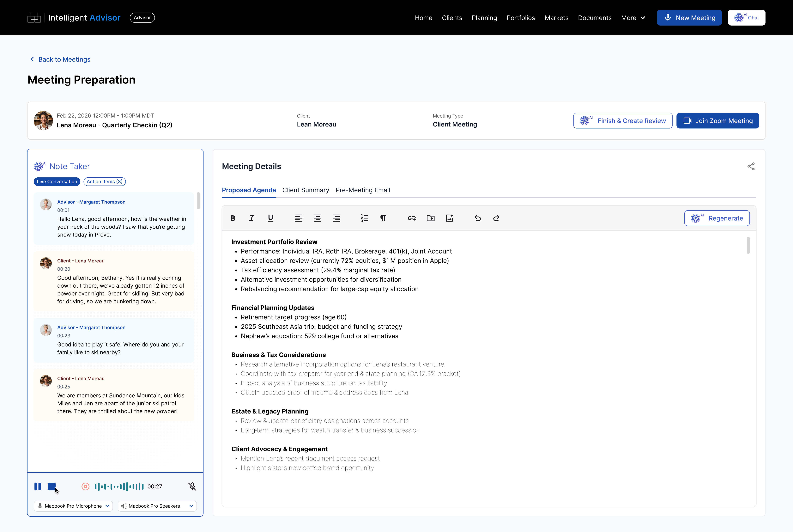793x532 pixels.
Task: Toggle italic formatting
Action: click(x=251, y=218)
